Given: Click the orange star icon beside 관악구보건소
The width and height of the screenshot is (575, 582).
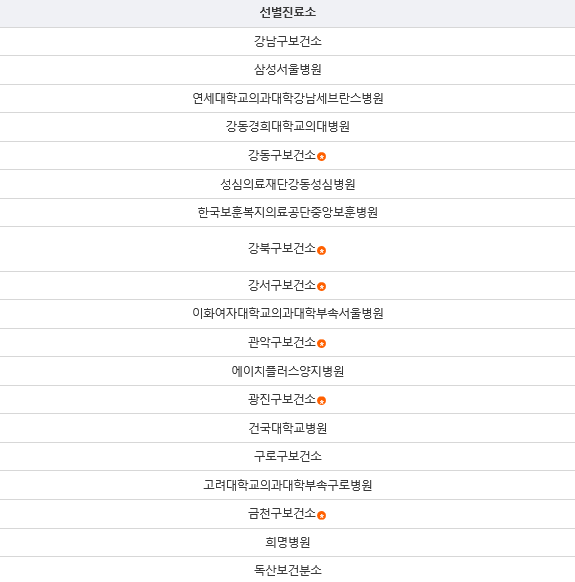Looking at the screenshot, I should tap(321, 344).
